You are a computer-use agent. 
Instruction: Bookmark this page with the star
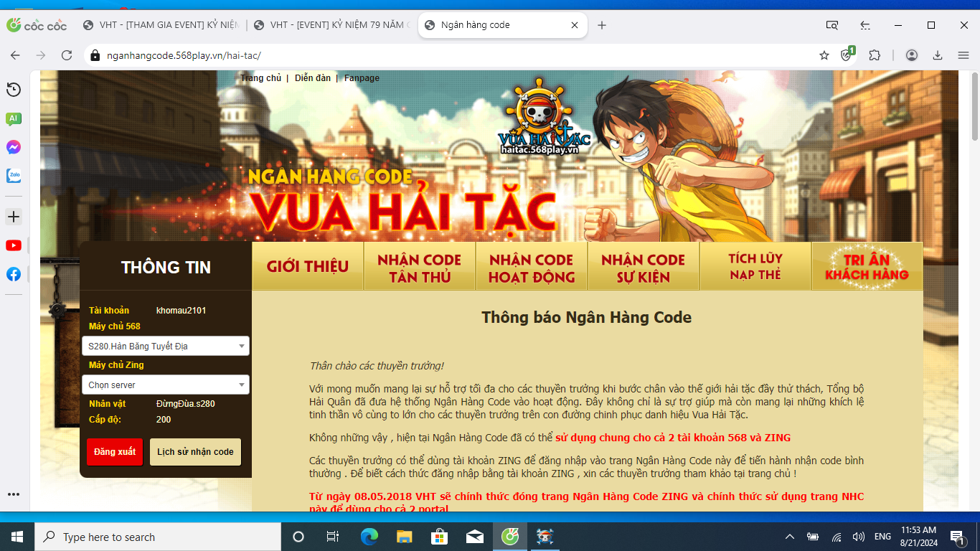(824, 55)
